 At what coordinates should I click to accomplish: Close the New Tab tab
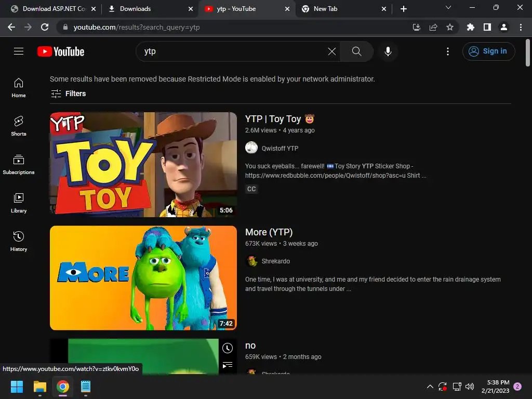(x=384, y=9)
